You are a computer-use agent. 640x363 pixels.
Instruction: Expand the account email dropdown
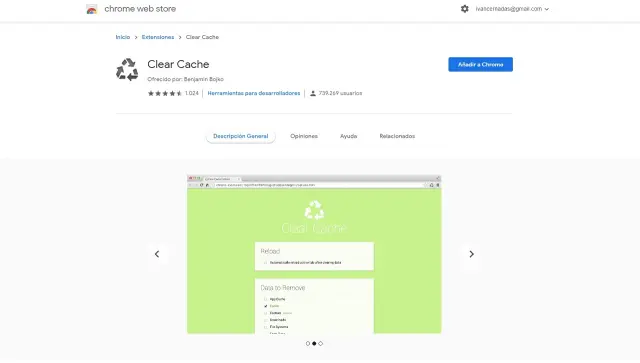[x=512, y=9]
